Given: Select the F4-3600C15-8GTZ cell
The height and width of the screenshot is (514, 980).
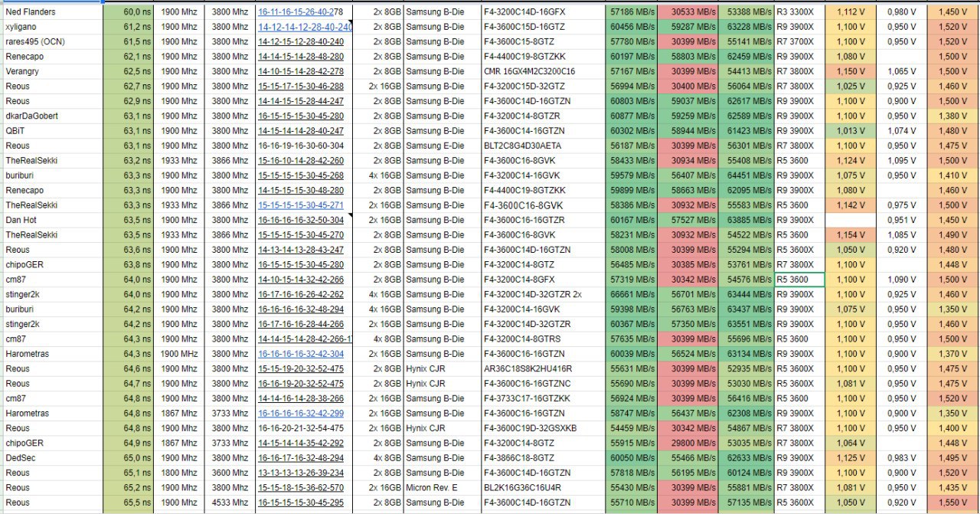Looking at the screenshot, I should [544, 42].
